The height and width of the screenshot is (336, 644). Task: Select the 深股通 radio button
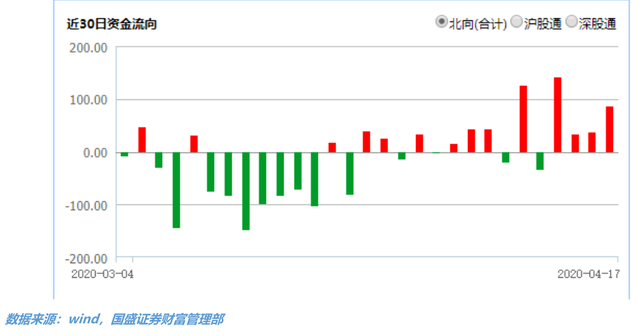pos(572,22)
